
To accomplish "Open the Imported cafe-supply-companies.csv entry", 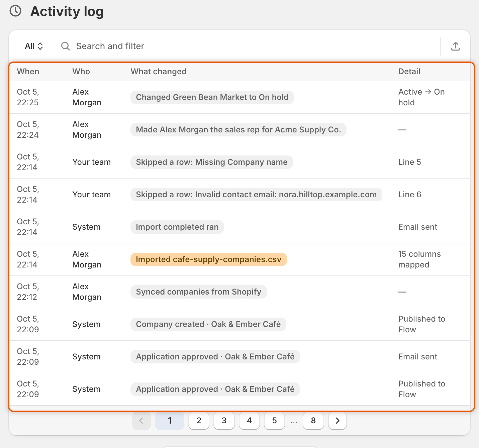I will (x=209, y=259).
